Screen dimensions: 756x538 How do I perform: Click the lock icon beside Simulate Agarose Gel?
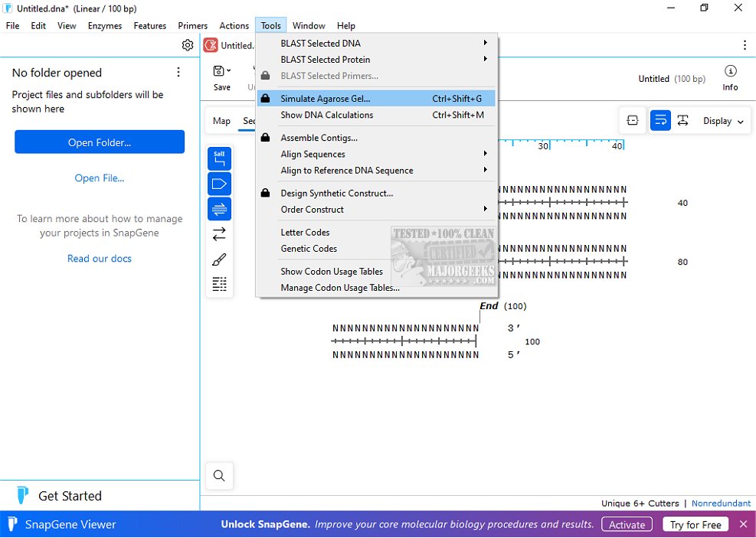[265, 98]
